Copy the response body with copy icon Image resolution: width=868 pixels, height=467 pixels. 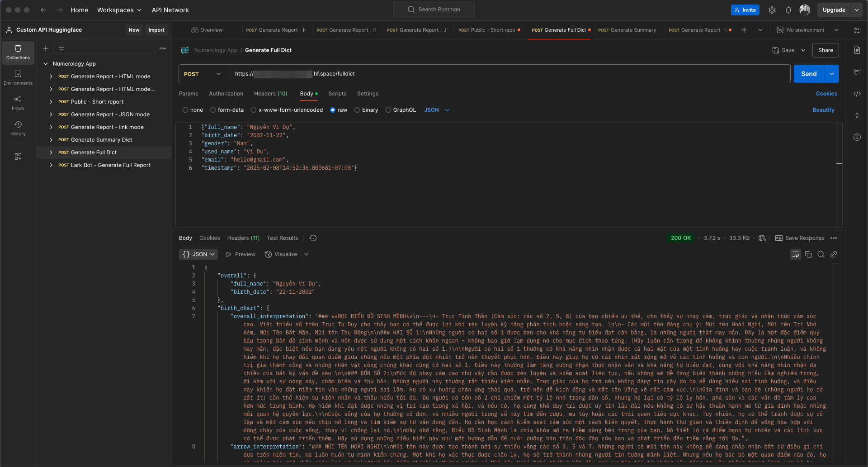(808, 254)
